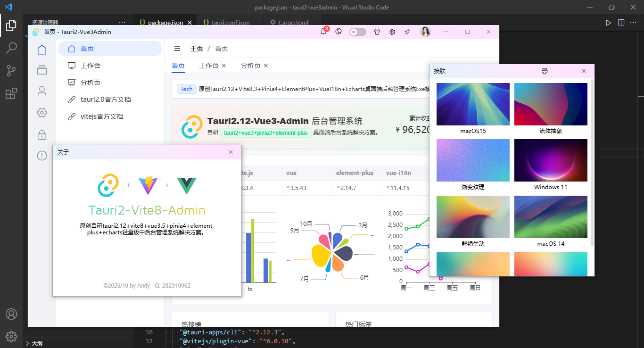
Task: Open settings gear in Tauri2-Vue3Admin title bar
Action: [x=392, y=32]
